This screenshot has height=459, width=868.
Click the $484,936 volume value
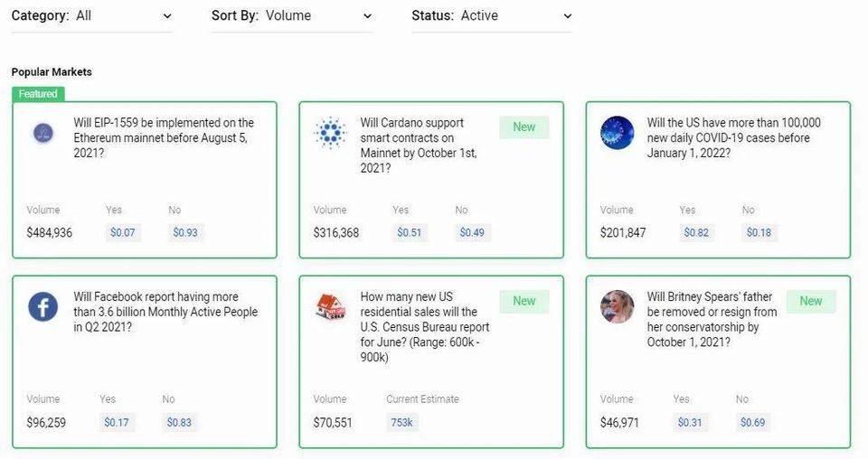pos(49,233)
